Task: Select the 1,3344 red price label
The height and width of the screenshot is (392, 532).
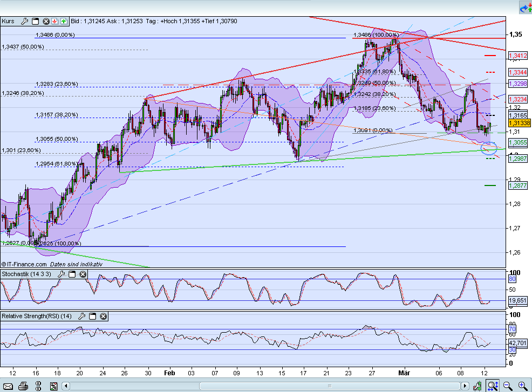Action: coord(518,72)
